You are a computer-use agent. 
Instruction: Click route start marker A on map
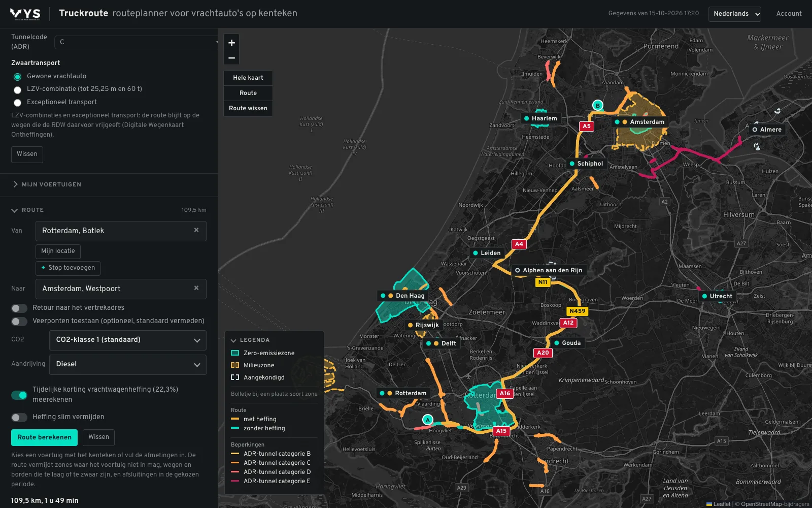428,420
